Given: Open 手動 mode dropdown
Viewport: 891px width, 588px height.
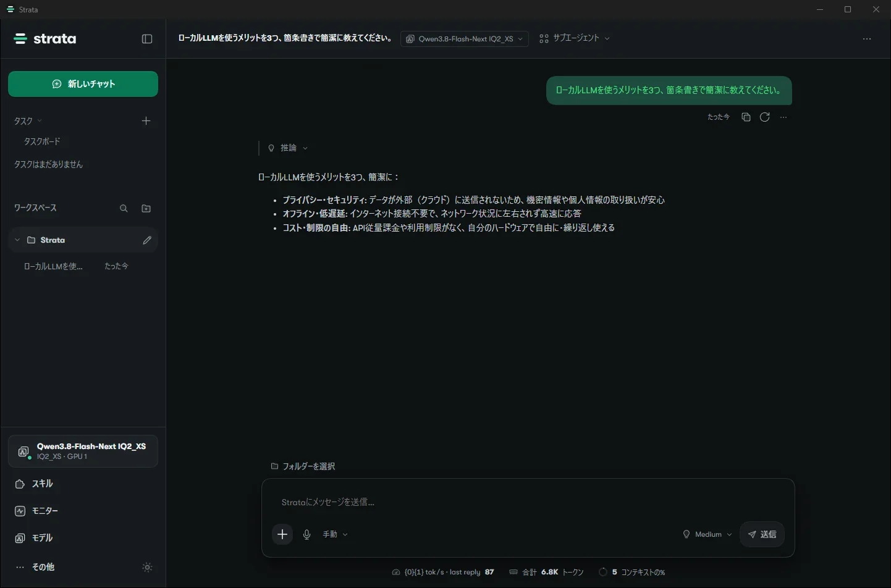Looking at the screenshot, I should pos(335,534).
